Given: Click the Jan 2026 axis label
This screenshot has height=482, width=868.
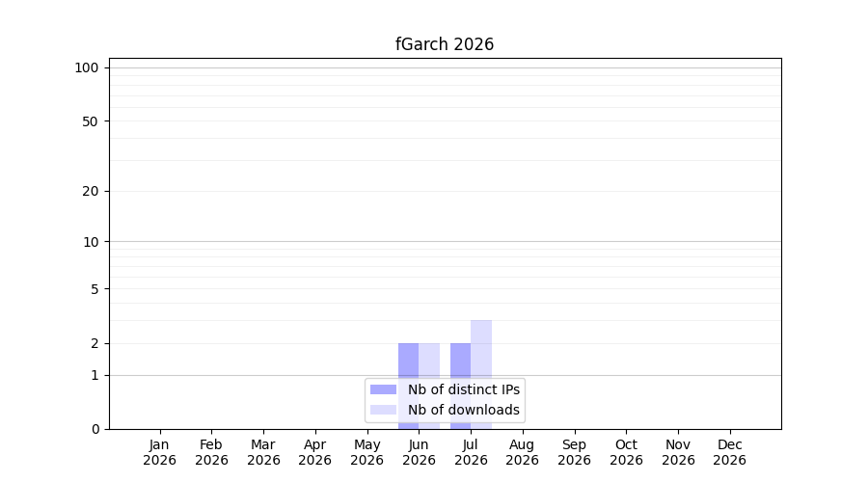Looking at the screenshot, I should (x=159, y=453).
